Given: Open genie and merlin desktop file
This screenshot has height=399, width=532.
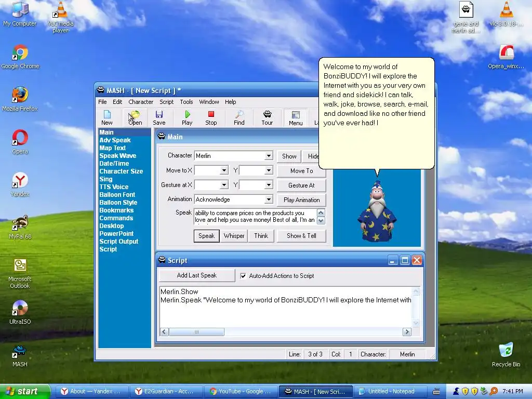Looking at the screenshot, I should [x=466, y=17].
